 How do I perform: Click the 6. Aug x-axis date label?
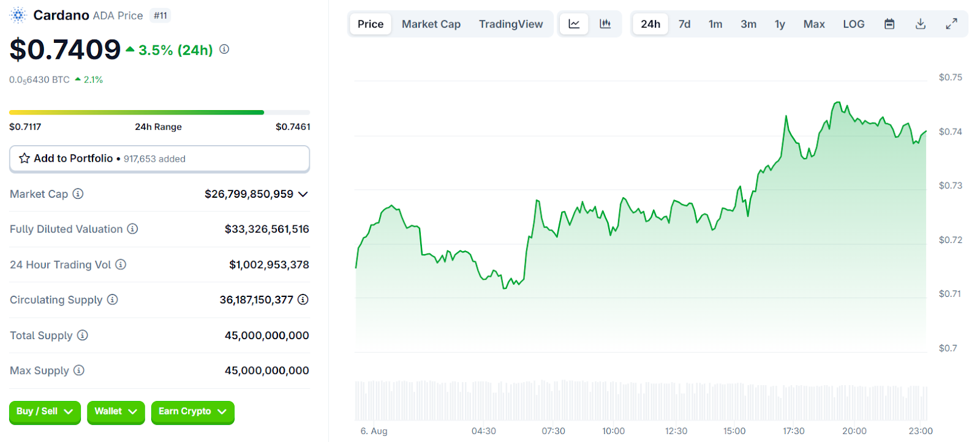(374, 431)
